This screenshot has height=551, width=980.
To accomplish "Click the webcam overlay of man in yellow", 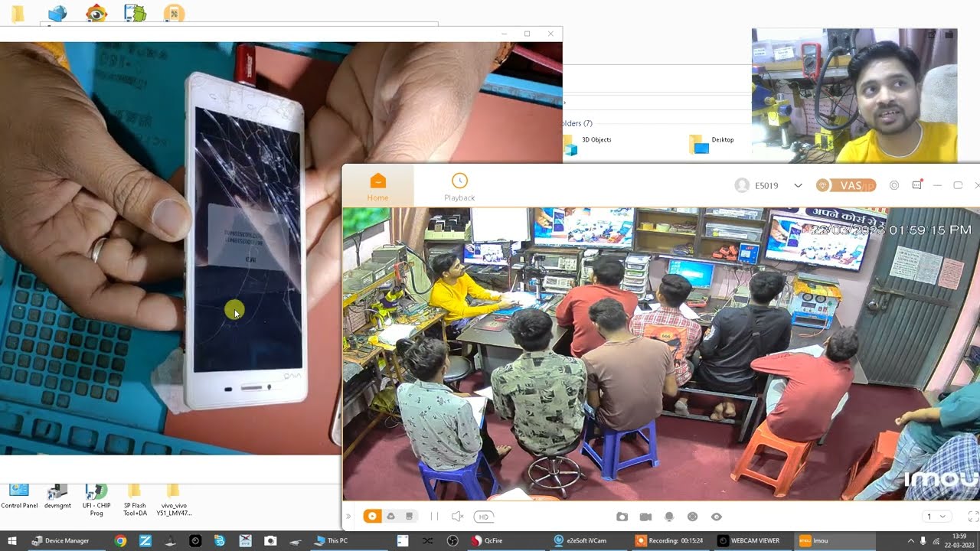I will (x=854, y=96).
